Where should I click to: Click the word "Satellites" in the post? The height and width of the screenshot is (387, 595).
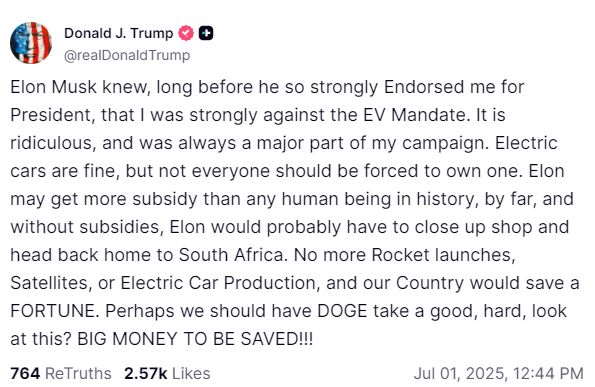(51, 283)
